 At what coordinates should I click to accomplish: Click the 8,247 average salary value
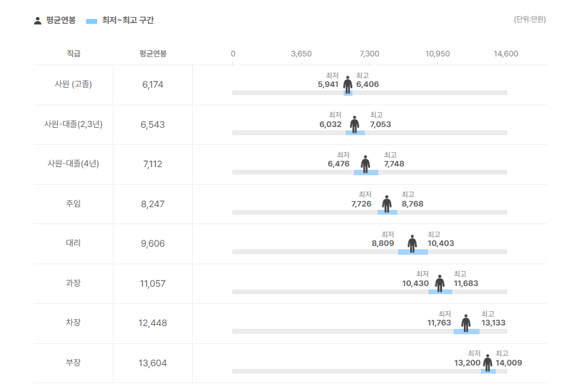pyautogui.click(x=153, y=204)
